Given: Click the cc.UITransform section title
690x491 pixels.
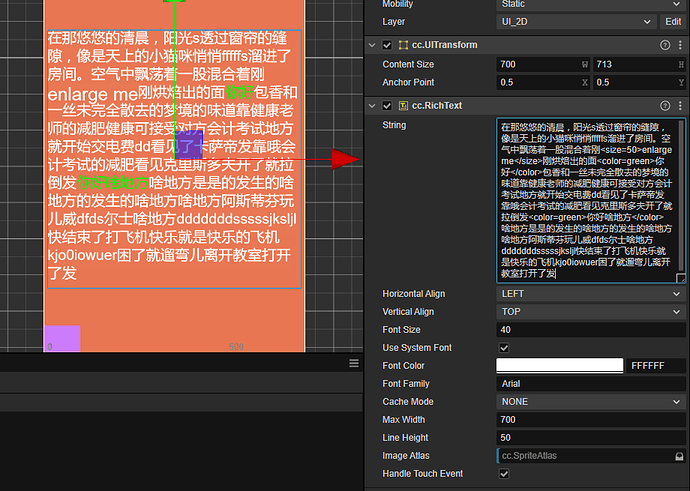Looking at the screenshot, I should click(x=444, y=45).
